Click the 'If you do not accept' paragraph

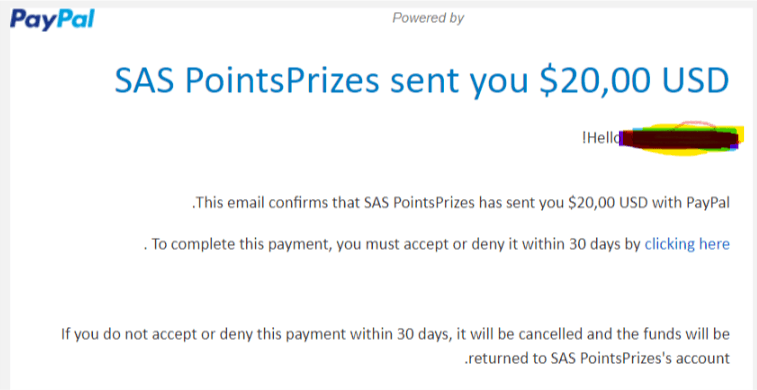[x=395, y=346]
